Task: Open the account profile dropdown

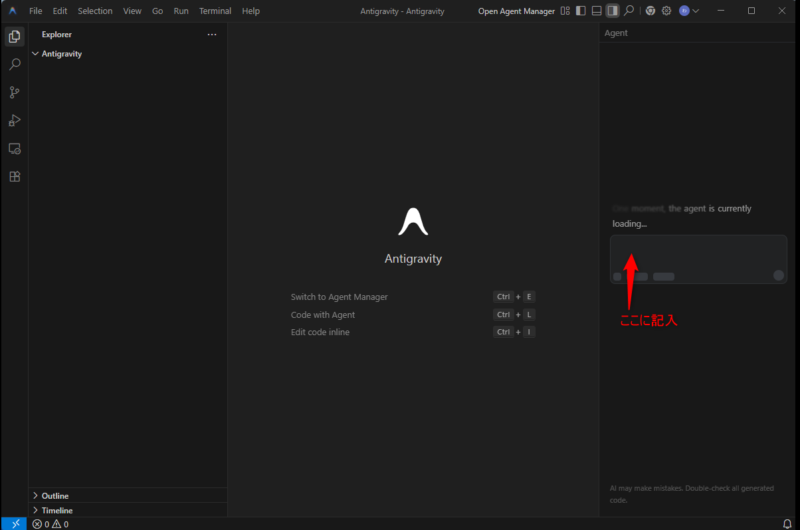Action: (689, 11)
